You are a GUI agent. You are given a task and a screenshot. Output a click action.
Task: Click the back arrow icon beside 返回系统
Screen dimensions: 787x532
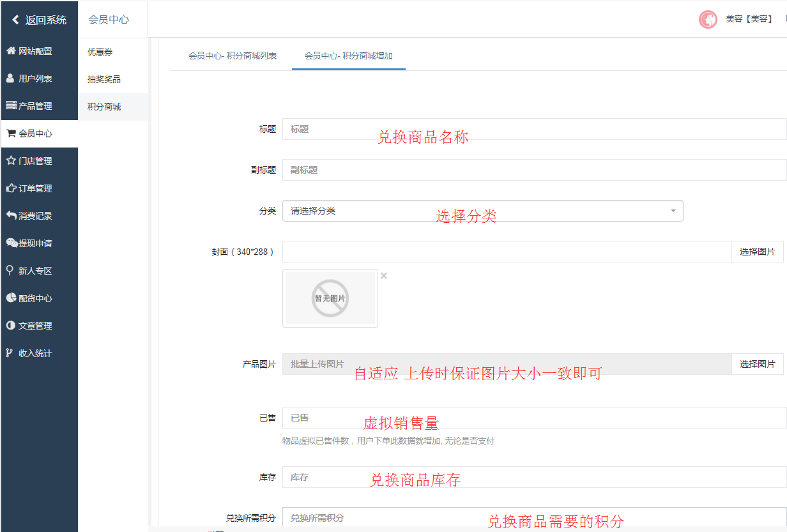[x=15, y=20]
